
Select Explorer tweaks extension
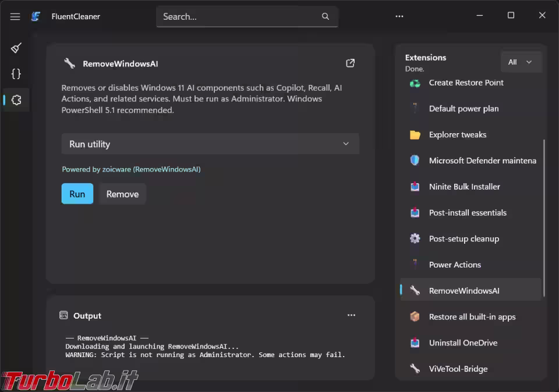click(x=471, y=134)
